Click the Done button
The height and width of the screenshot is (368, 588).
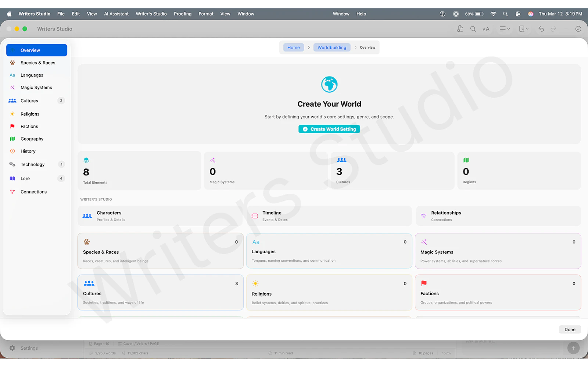pyautogui.click(x=570, y=329)
